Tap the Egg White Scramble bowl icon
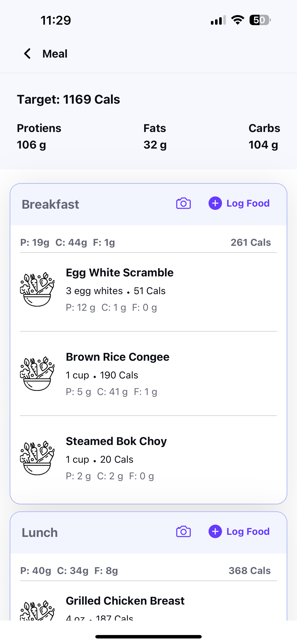297x644 pixels. coord(37,290)
